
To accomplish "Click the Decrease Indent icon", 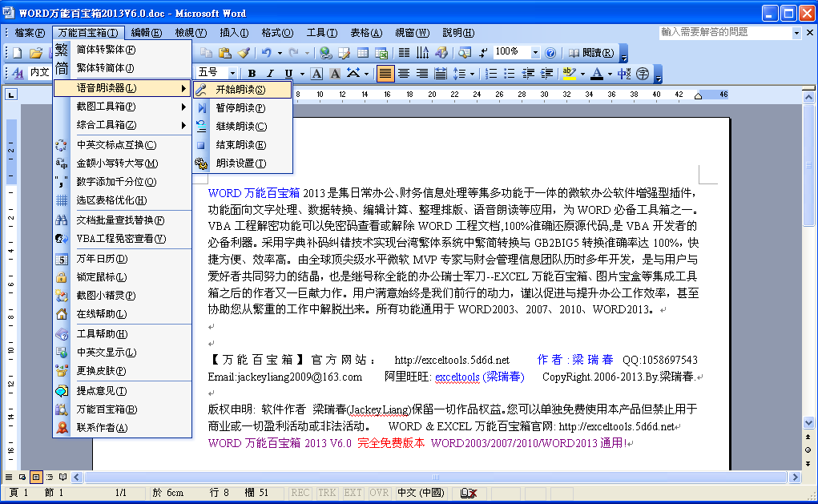I will click(528, 74).
